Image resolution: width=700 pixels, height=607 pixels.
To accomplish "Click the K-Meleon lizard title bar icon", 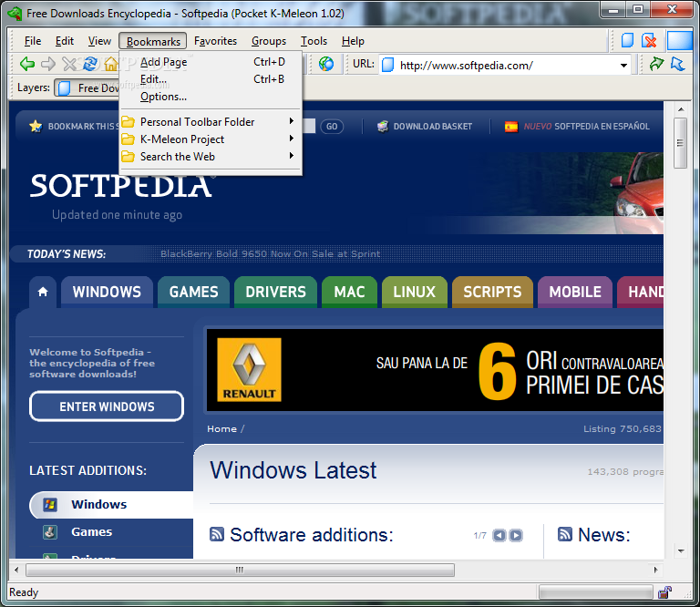I will [15, 14].
